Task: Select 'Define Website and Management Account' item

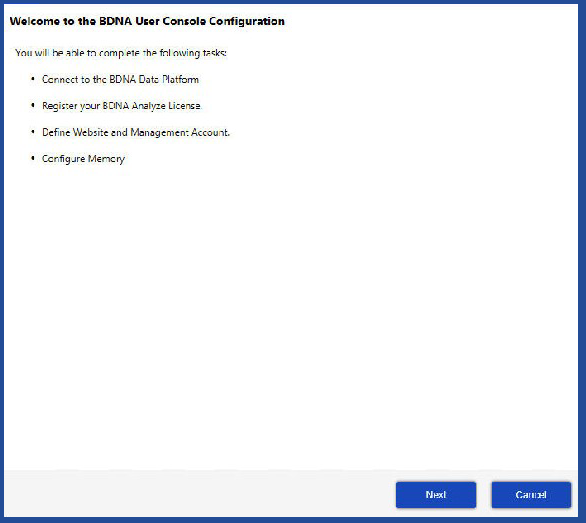Action: pyautogui.click(x=136, y=132)
